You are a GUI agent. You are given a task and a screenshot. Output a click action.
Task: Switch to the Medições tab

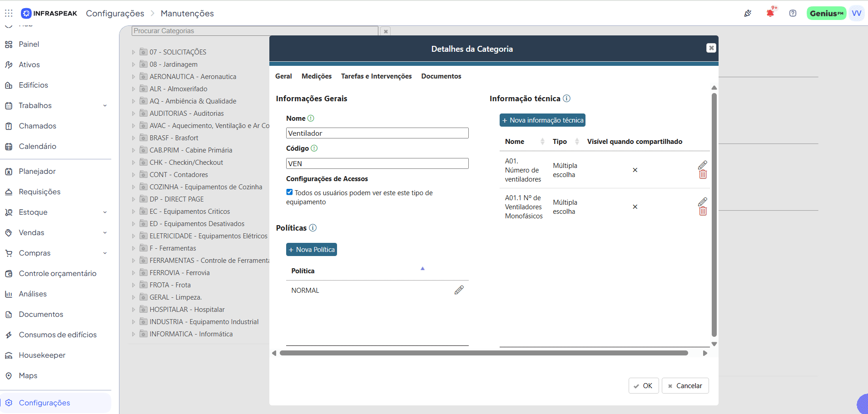click(x=317, y=76)
